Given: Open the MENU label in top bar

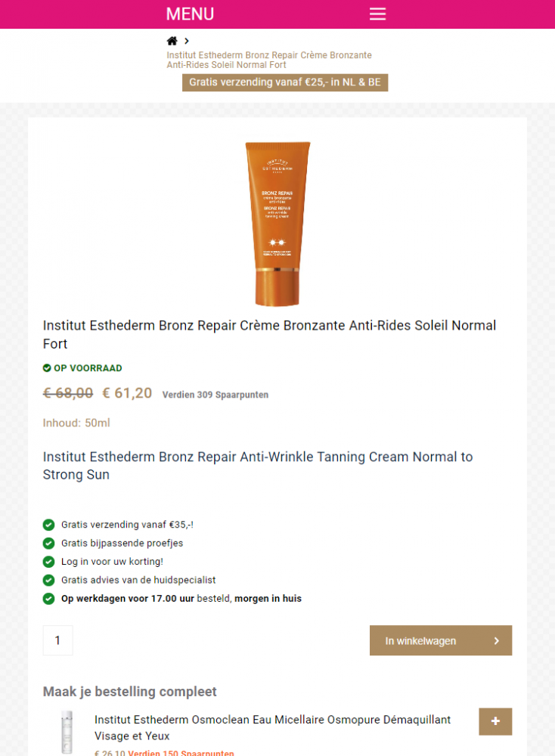Looking at the screenshot, I should [190, 14].
